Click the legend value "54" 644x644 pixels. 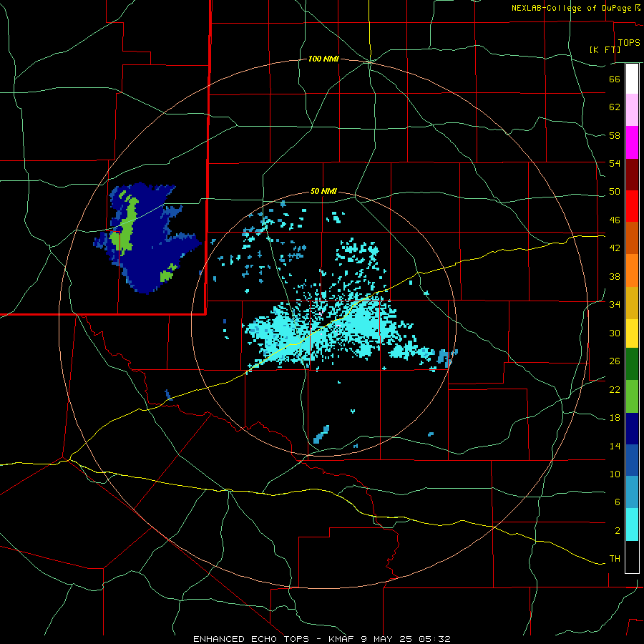point(615,163)
